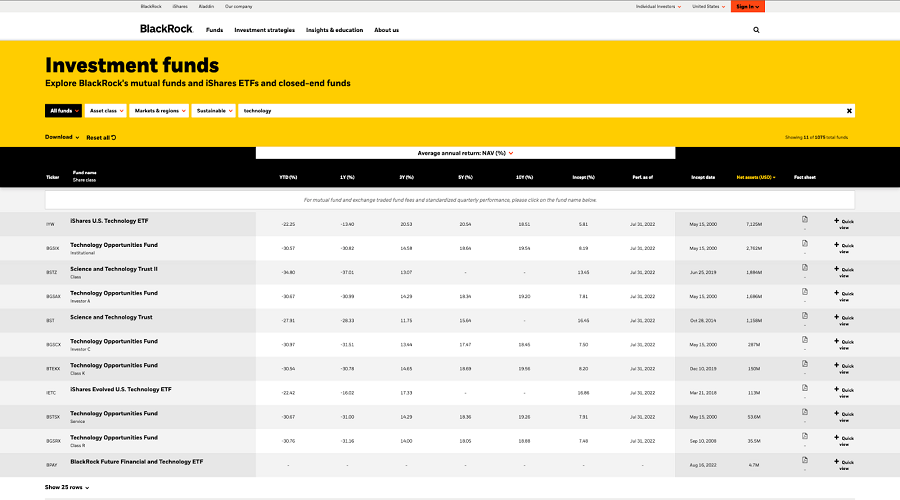900x500 pixels.
Task: Sort by 5Y (%) column header
Action: [x=465, y=177]
